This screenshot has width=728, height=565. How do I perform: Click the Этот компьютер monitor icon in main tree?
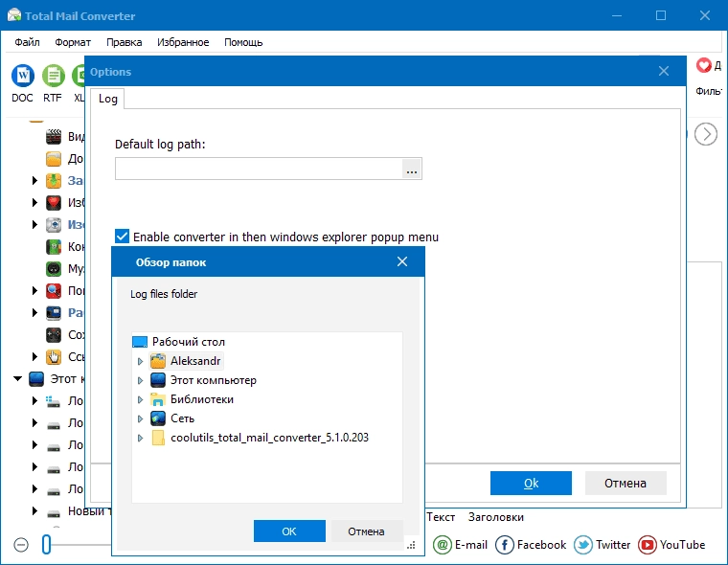pyautogui.click(x=36, y=379)
